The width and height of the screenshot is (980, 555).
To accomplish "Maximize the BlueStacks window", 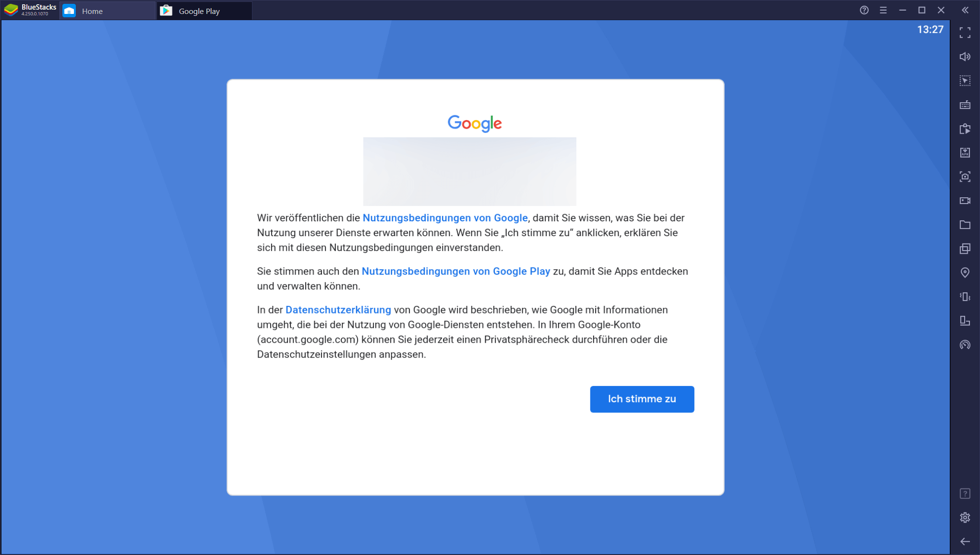I will 921,10.
